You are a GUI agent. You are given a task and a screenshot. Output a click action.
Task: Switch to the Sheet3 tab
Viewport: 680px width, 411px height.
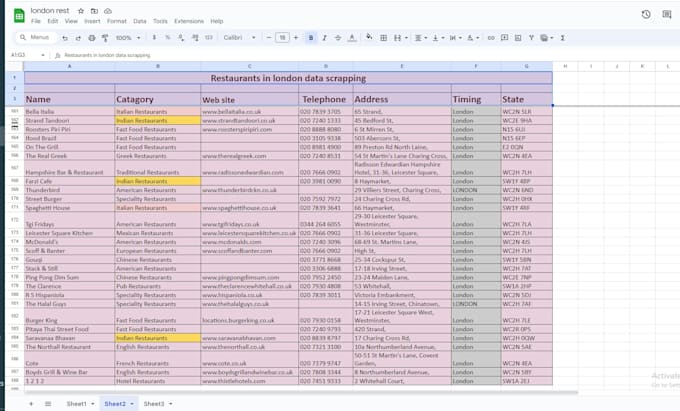(154, 404)
